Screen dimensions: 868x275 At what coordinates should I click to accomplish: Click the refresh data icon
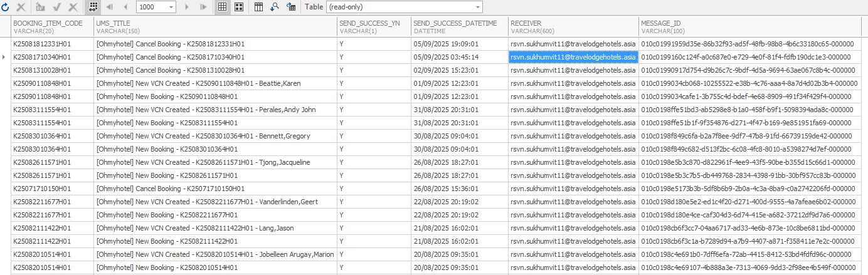click(6, 7)
